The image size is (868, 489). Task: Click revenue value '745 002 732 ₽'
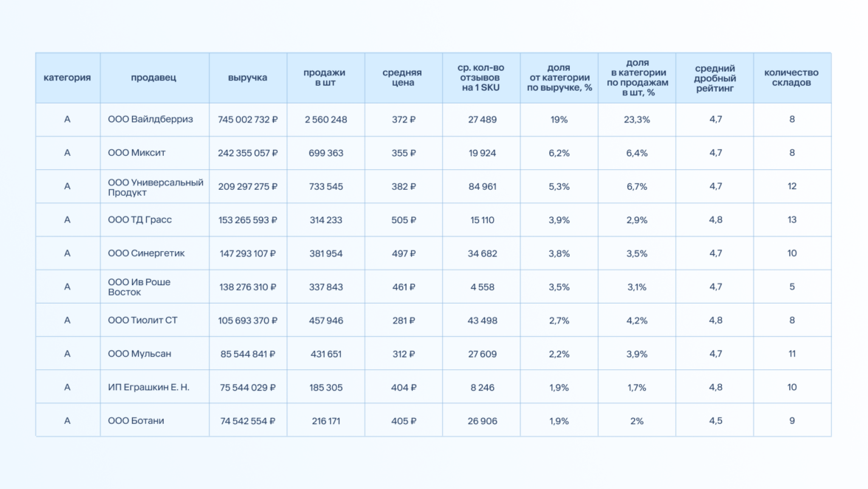click(248, 120)
